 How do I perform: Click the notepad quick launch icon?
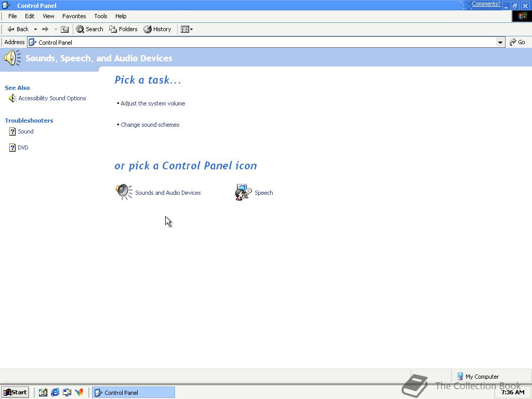(43, 392)
